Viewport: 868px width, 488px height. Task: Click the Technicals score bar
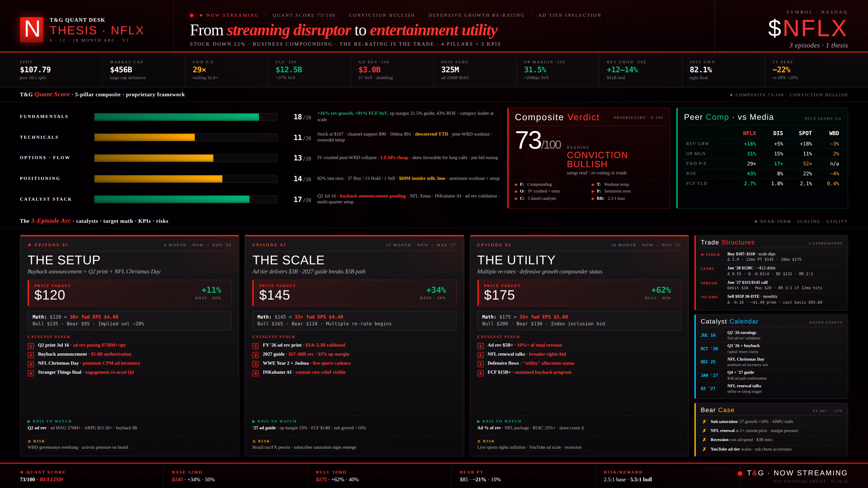(186, 137)
